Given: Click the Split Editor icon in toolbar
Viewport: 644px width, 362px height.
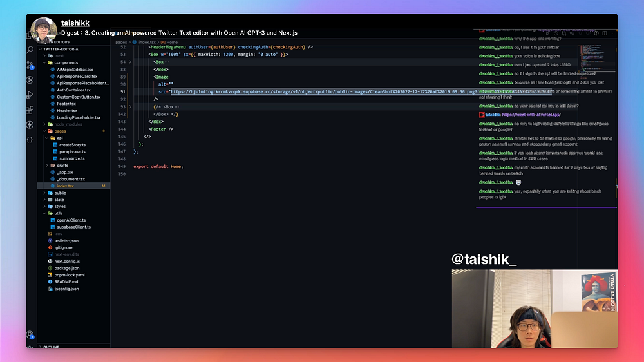Looking at the screenshot, I should pos(605,33).
